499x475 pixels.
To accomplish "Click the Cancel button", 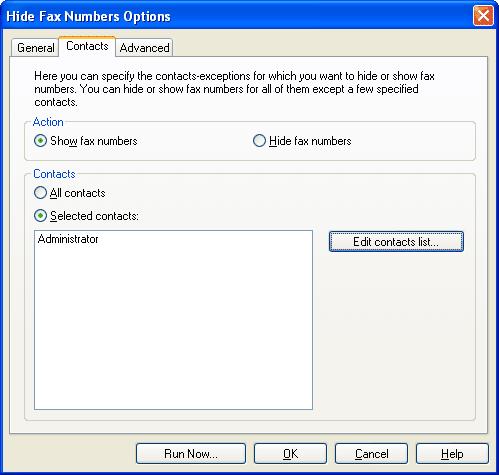I will click(371, 454).
